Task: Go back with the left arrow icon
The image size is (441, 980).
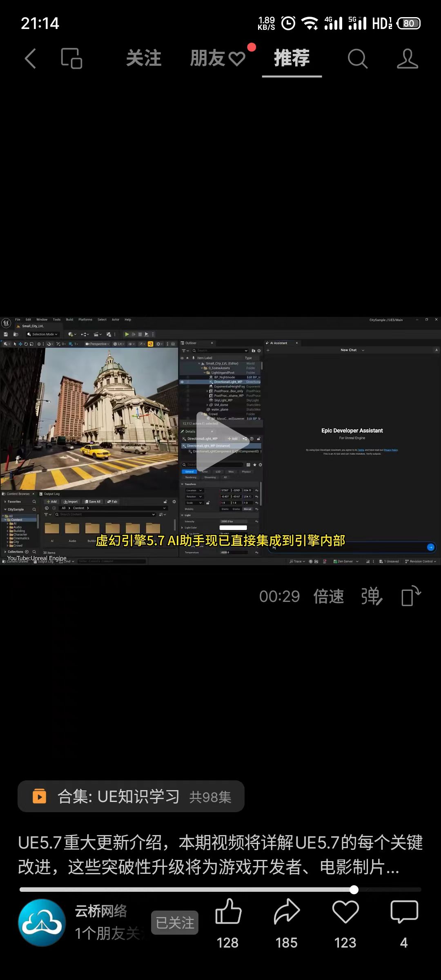Action: [x=31, y=58]
